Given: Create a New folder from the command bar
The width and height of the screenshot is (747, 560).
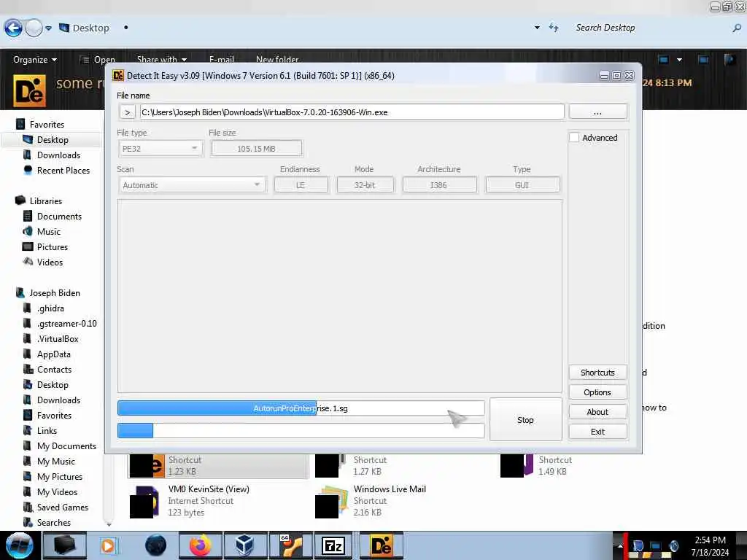Looking at the screenshot, I should (x=277, y=60).
